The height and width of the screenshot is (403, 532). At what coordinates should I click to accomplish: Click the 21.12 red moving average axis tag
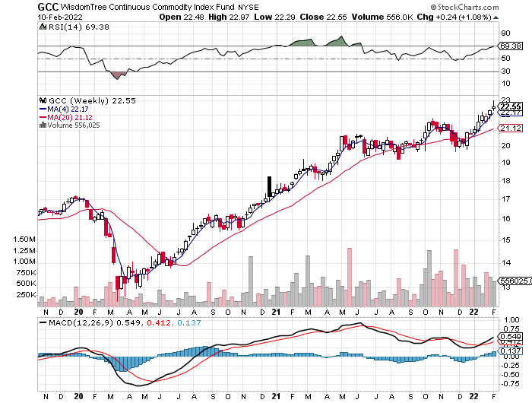[510, 129]
